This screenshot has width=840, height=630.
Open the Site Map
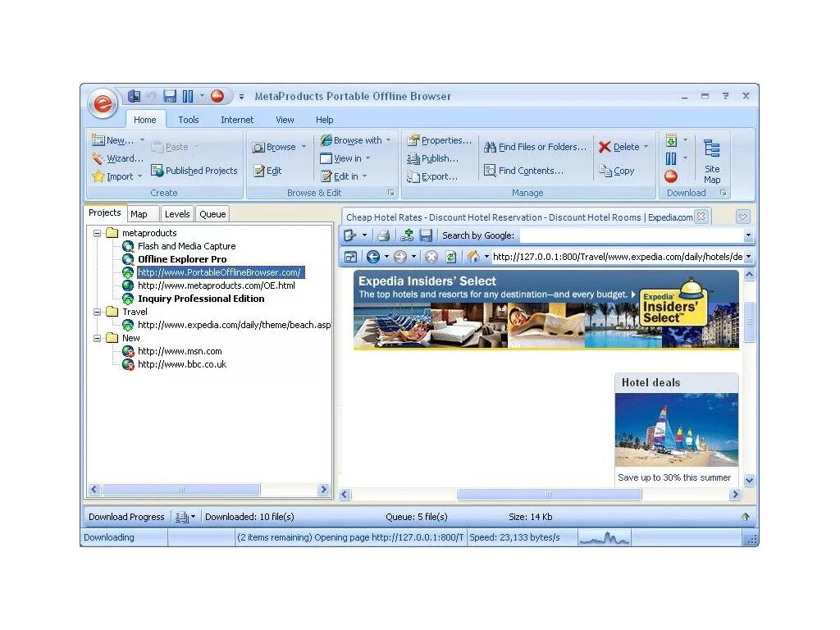tap(712, 161)
